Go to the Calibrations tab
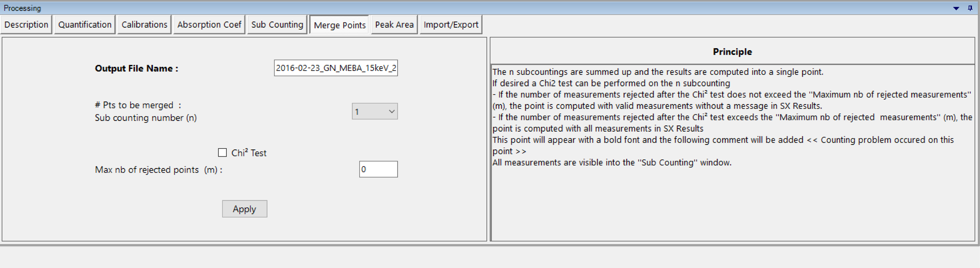This screenshot has height=268, width=980. (144, 25)
